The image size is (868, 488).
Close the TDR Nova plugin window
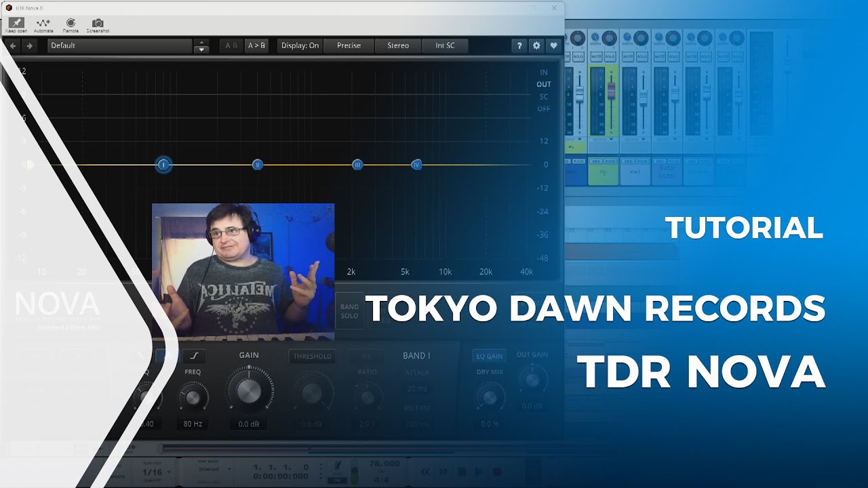click(554, 7)
